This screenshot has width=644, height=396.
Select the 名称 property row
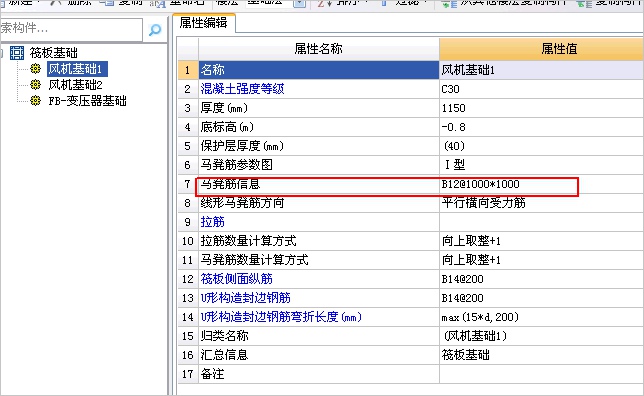click(x=319, y=70)
